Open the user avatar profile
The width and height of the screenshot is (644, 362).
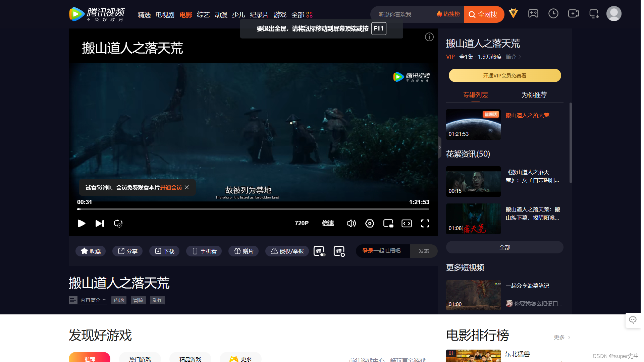point(614,14)
